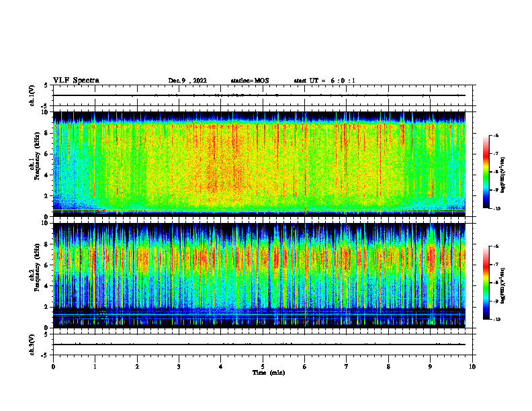The height and width of the screenshot is (411, 532).
Task: Click time axis tick label "9"
Action: 430,367
